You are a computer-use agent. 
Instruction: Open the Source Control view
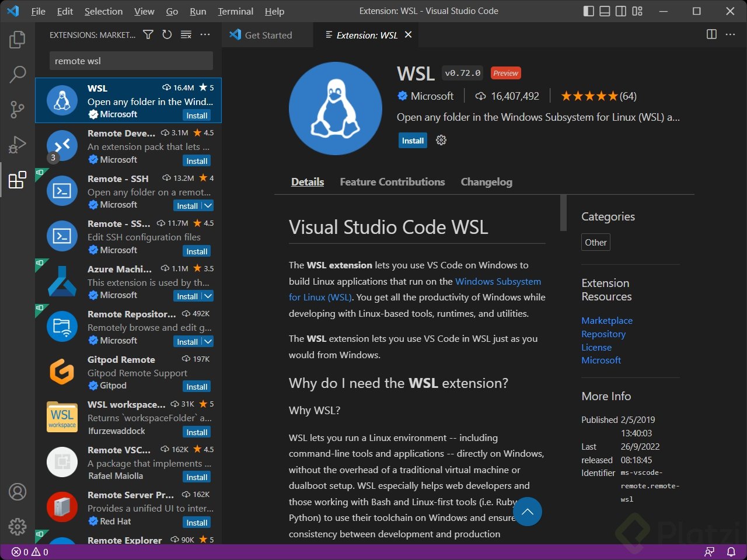click(18, 109)
